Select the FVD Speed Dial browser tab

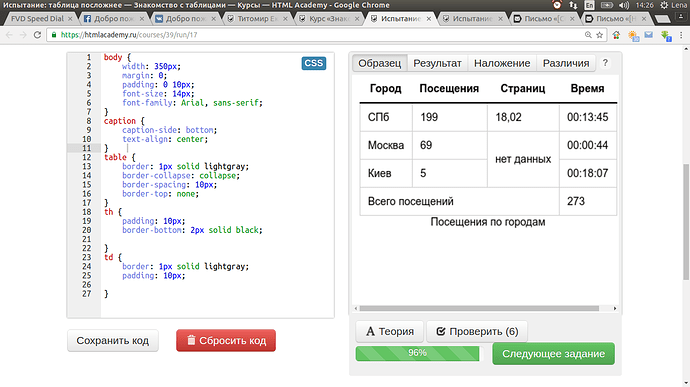(x=39, y=19)
